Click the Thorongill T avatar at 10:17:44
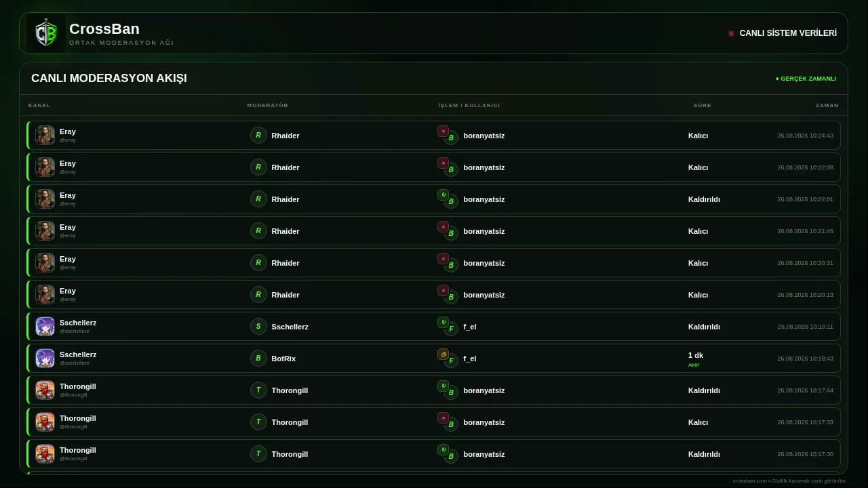This screenshot has height=488, width=868. [258, 390]
